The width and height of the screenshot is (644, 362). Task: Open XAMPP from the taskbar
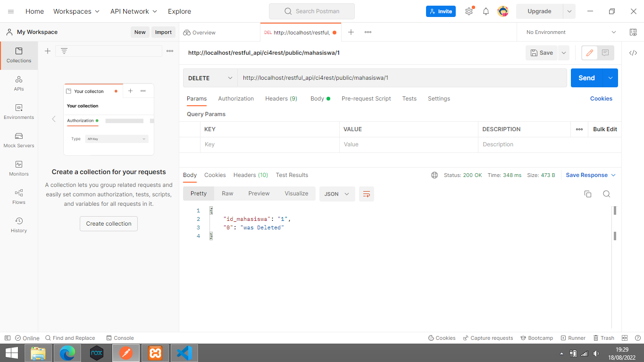(155, 353)
